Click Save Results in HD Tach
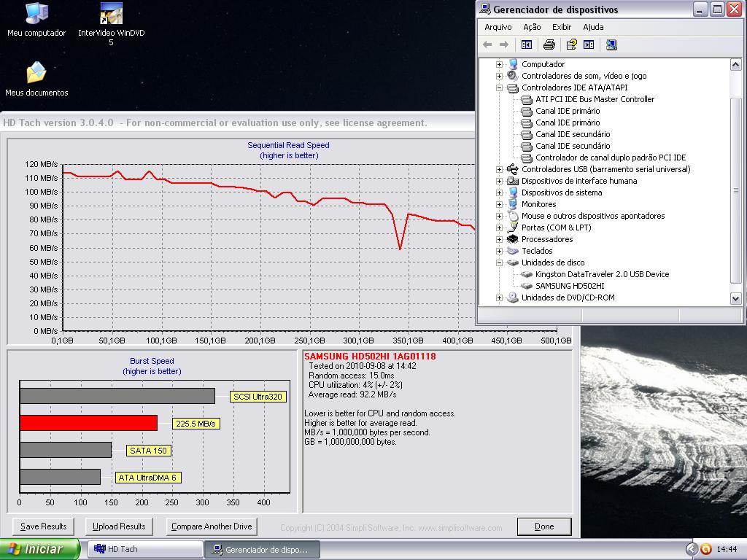Screen dimensions: 747x560 pyautogui.click(x=43, y=526)
